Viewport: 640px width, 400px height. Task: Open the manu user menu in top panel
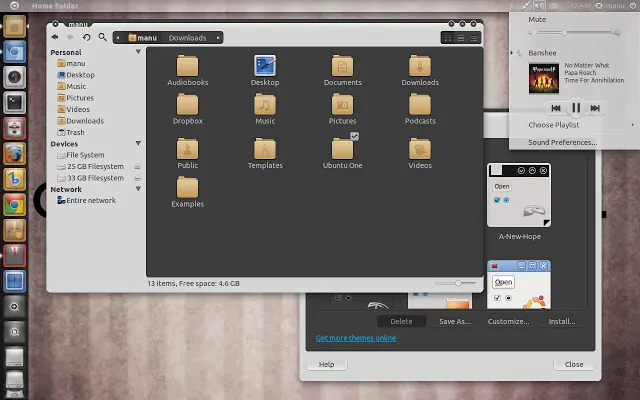(x=611, y=6)
